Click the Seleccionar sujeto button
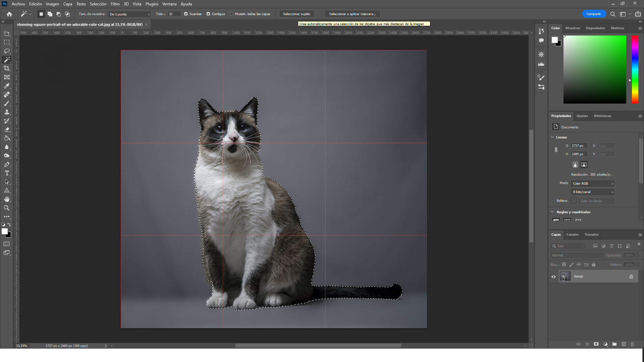Image resolution: width=644 pixels, height=362 pixels. 296,14
